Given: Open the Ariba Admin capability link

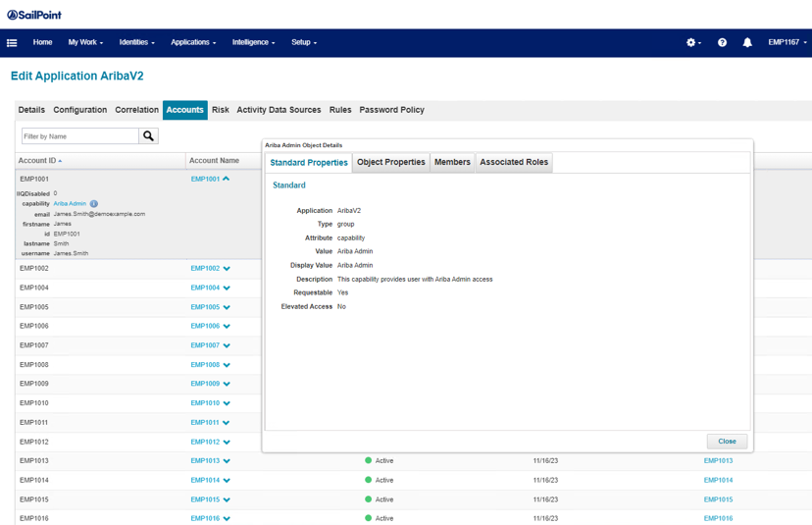Looking at the screenshot, I should point(70,204).
